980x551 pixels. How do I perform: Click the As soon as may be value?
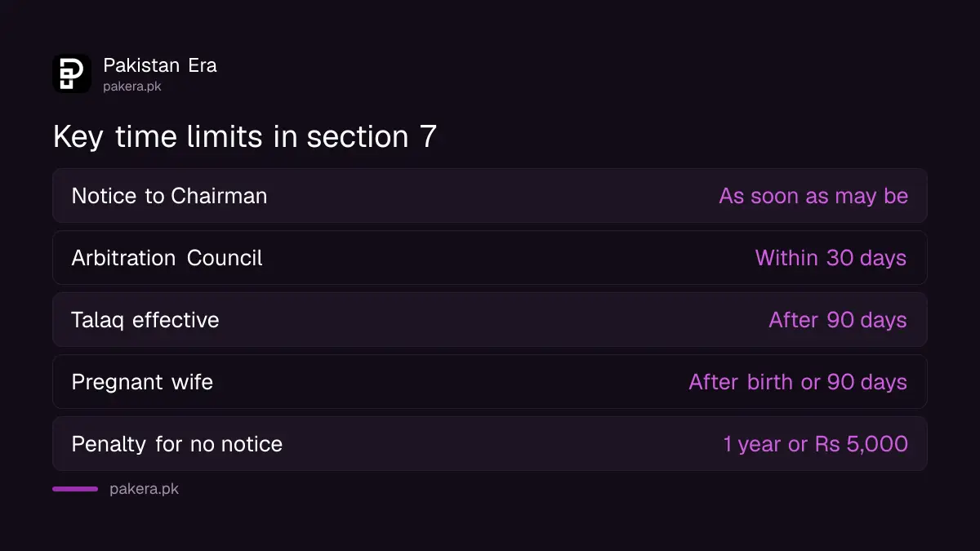[813, 196]
